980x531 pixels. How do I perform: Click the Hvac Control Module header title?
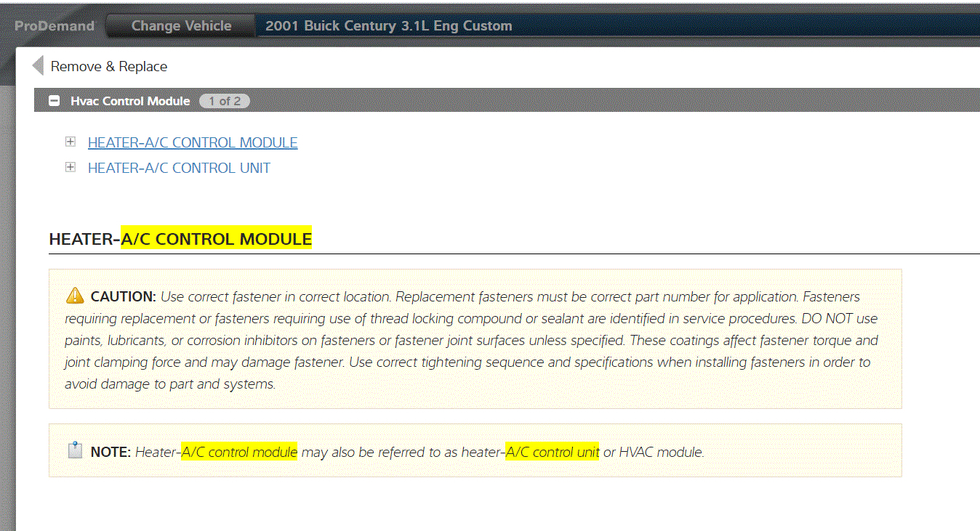[x=130, y=101]
